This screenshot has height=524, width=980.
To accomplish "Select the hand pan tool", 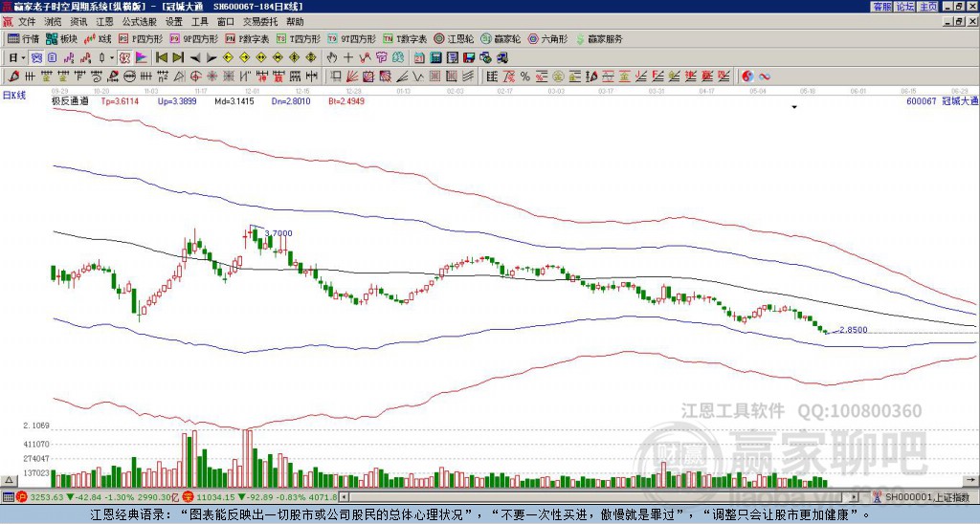I will 332,57.
